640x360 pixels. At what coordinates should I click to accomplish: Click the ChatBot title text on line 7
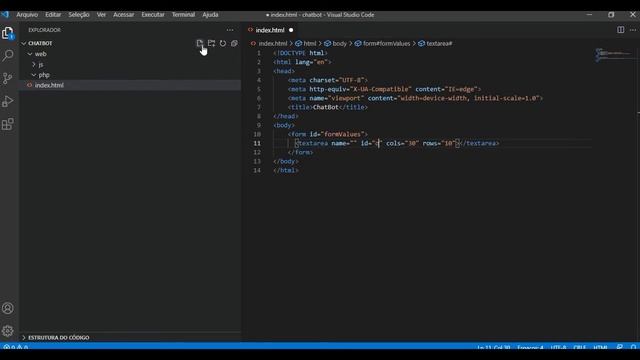click(326, 107)
